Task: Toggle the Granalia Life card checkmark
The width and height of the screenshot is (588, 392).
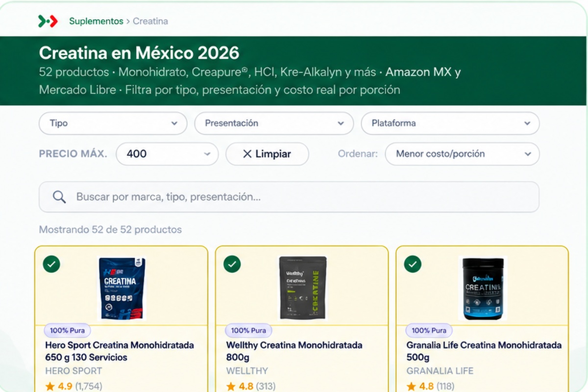Action: pyautogui.click(x=413, y=264)
